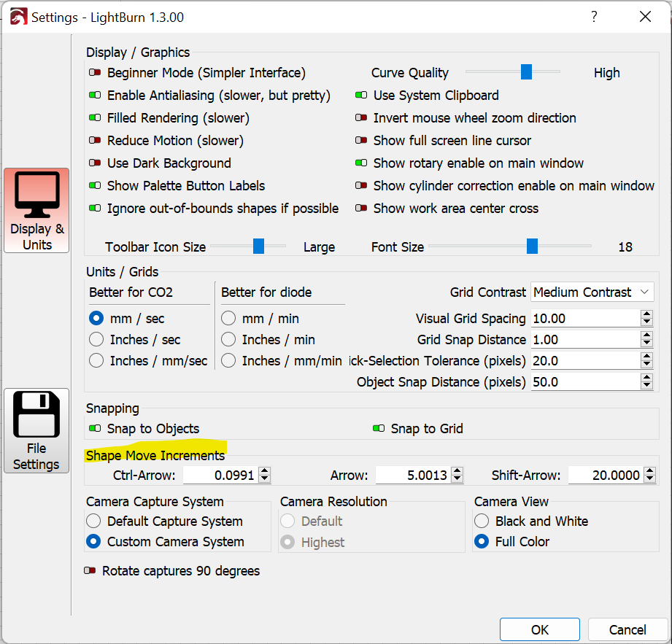The width and height of the screenshot is (672, 644).
Task: Increase Shift-Arrow increment with up arrow
Action: (x=650, y=471)
